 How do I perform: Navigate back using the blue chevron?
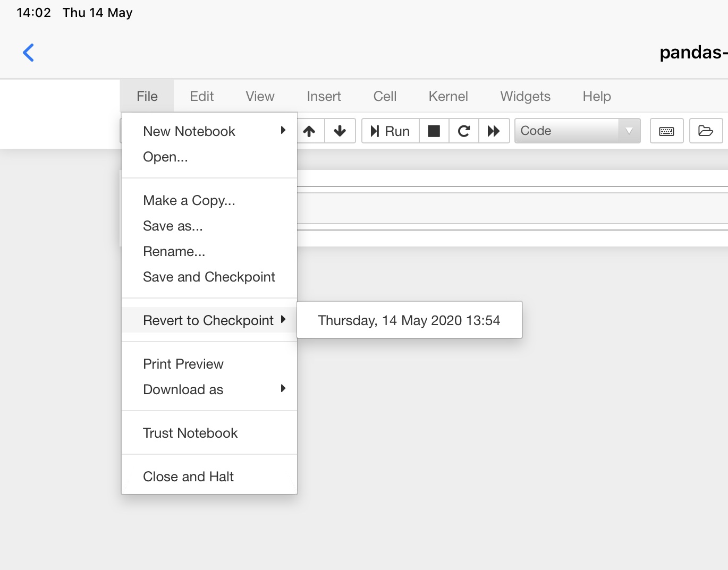pyautogui.click(x=29, y=53)
